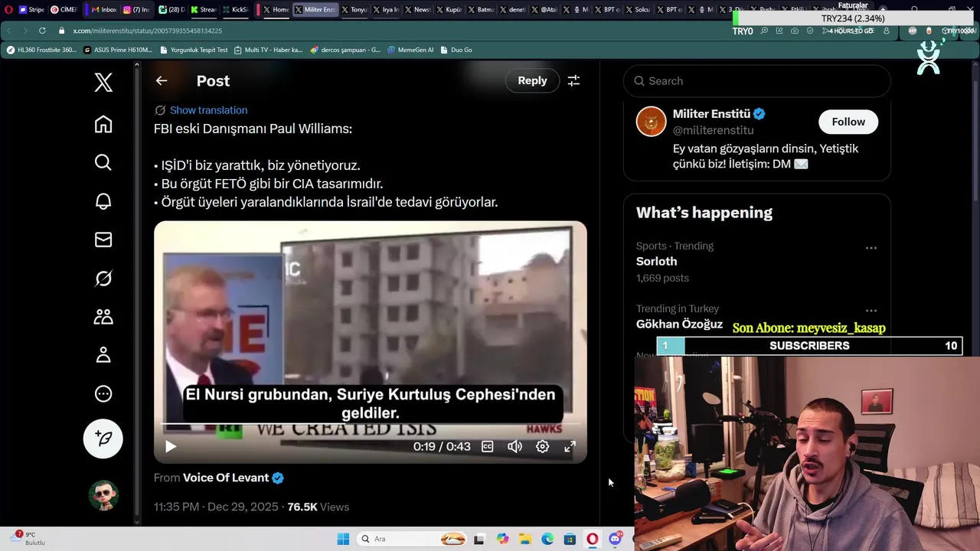
Task: Go to Home in X sidebar
Action: click(x=103, y=124)
